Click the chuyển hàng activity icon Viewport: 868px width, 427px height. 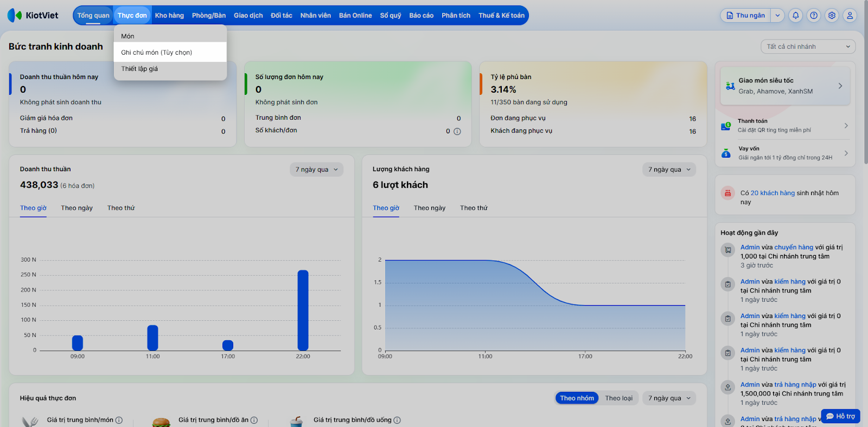(x=727, y=250)
